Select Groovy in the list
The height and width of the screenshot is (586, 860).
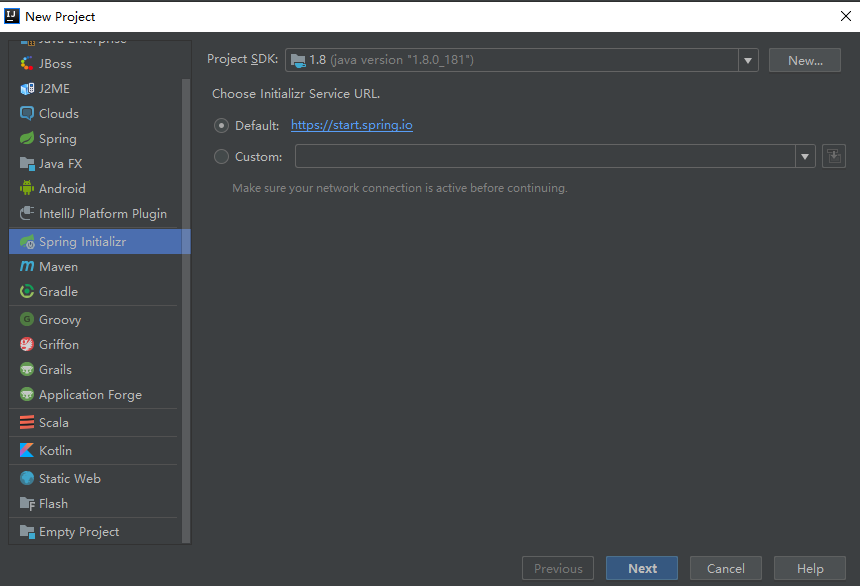(x=95, y=319)
